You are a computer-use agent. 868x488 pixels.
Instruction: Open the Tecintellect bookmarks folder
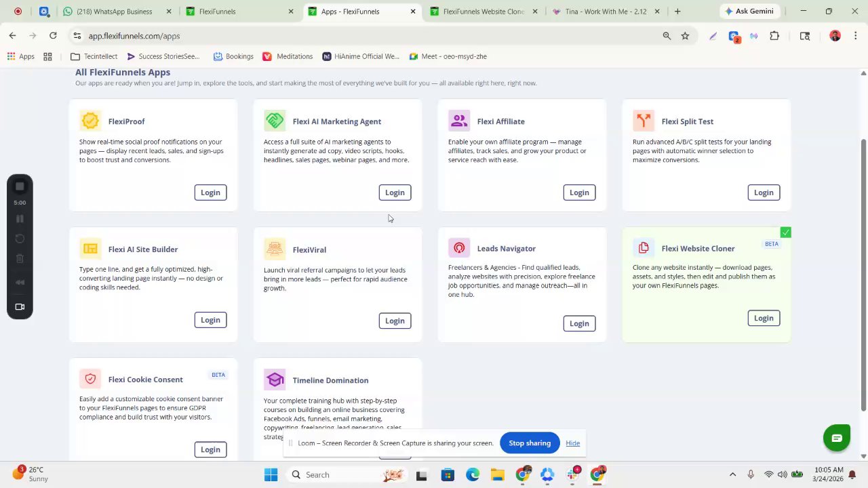(x=94, y=56)
